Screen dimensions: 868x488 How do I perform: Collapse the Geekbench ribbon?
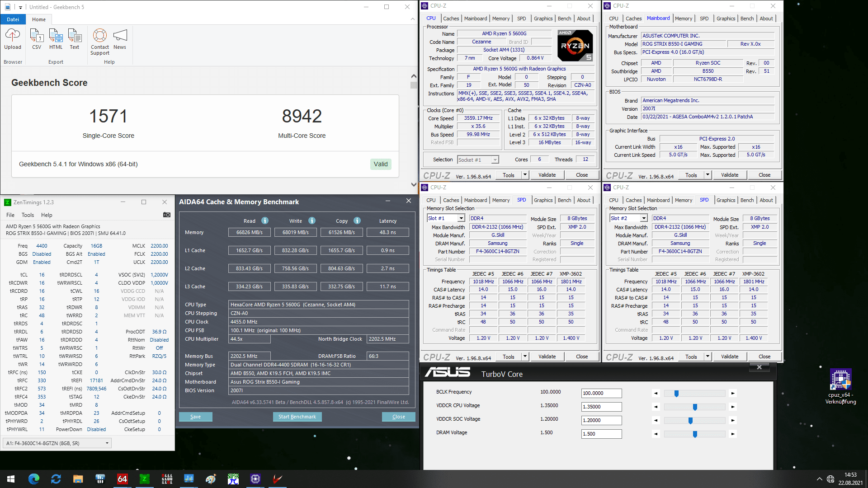[412, 19]
